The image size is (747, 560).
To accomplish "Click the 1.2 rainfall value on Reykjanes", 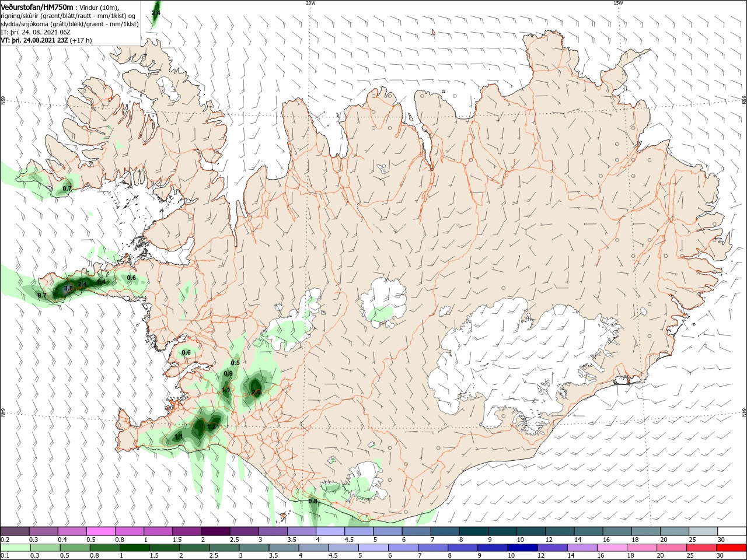I will [x=212, y=426].
